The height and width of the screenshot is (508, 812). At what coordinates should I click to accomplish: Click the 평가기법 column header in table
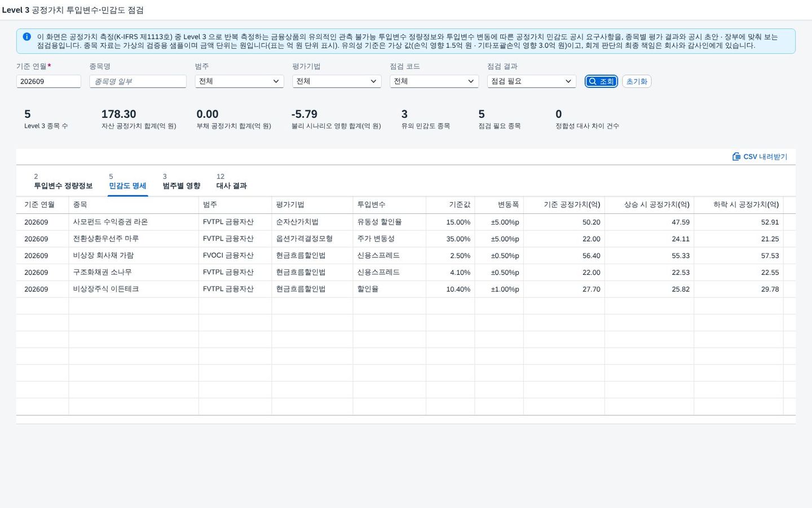[x=312, y=205]
